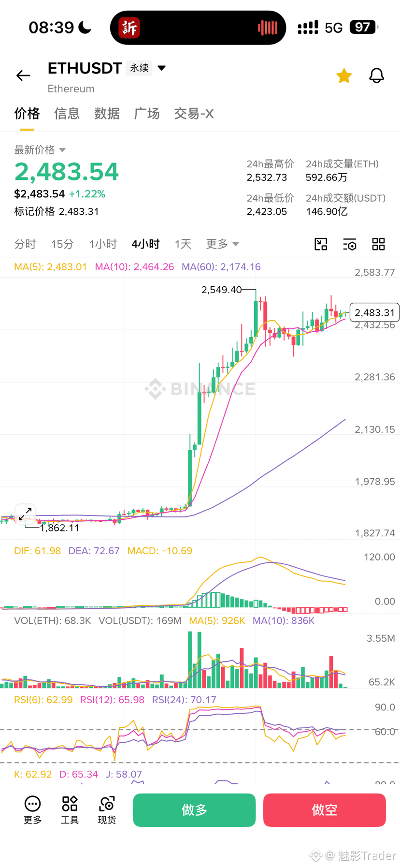Expand chart to fullscreen icon

click(x=25, y=514)
